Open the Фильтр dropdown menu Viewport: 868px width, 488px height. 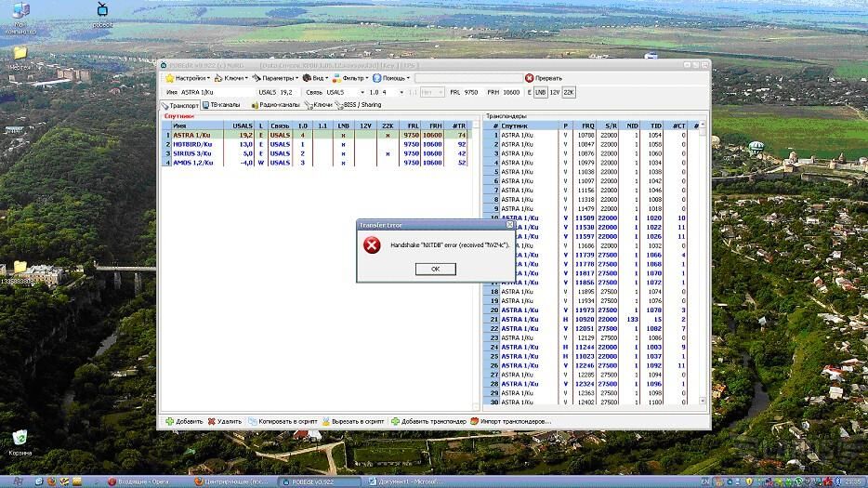pos(352,78)
